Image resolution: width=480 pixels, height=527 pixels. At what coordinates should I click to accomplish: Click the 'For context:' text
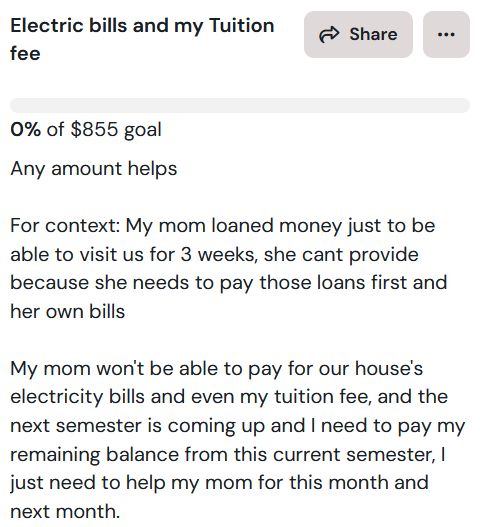point(65,225)
